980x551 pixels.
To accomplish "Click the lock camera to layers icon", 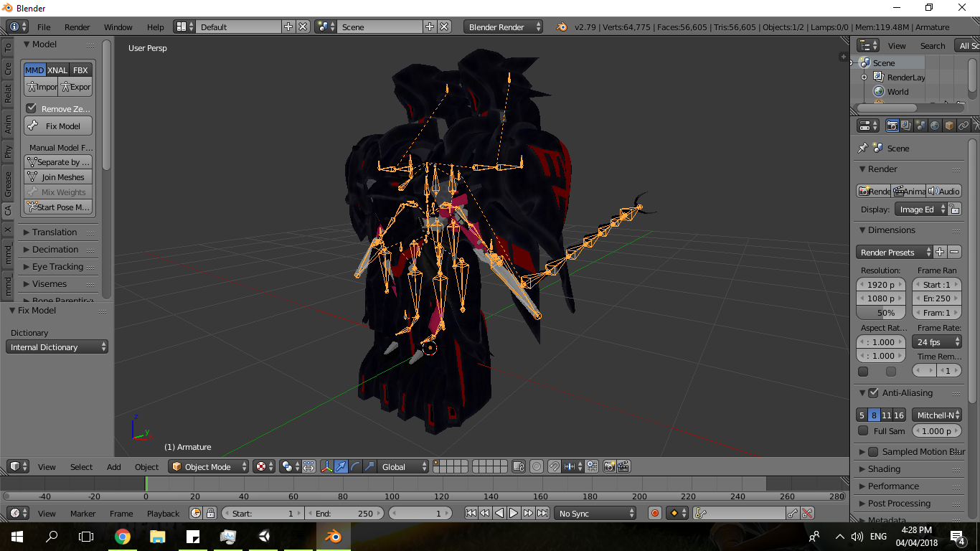I will pyautogui.click(x=519, y=466).
